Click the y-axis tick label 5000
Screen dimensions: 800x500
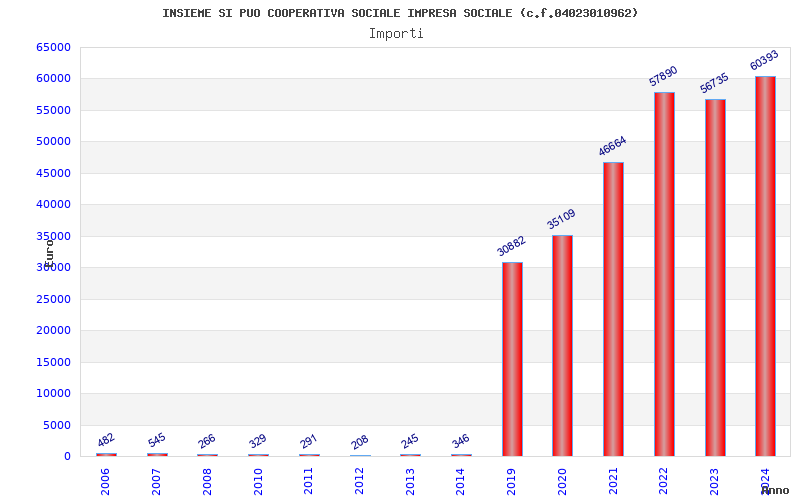point(57,426)
